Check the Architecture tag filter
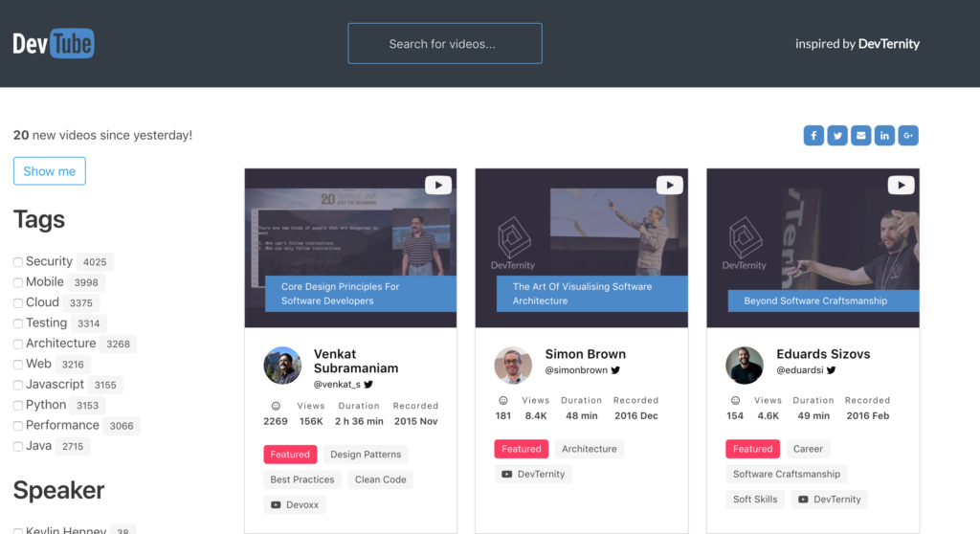This screenshot has height=534, width=980. [18, 344]
